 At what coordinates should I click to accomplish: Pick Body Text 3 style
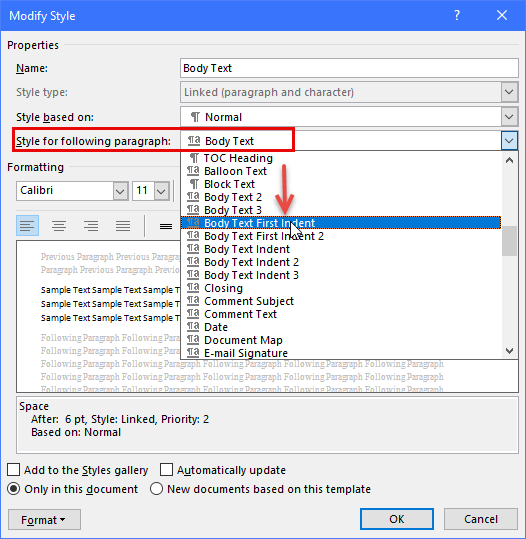point(341,210)
